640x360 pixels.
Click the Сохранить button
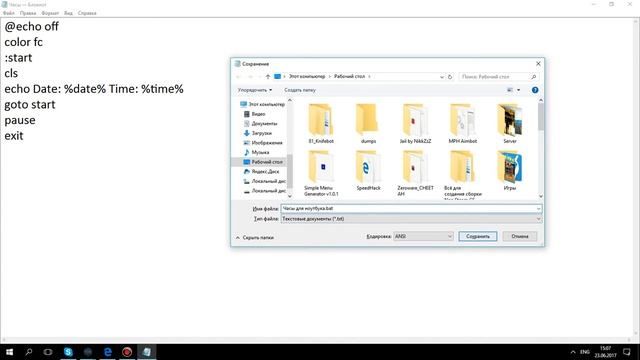point(478,236)
